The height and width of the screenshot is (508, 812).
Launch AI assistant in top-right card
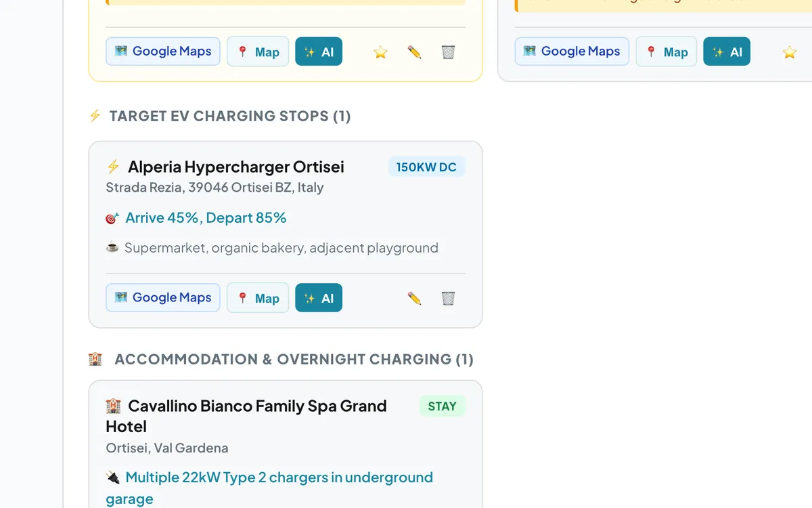pos(727,51)
